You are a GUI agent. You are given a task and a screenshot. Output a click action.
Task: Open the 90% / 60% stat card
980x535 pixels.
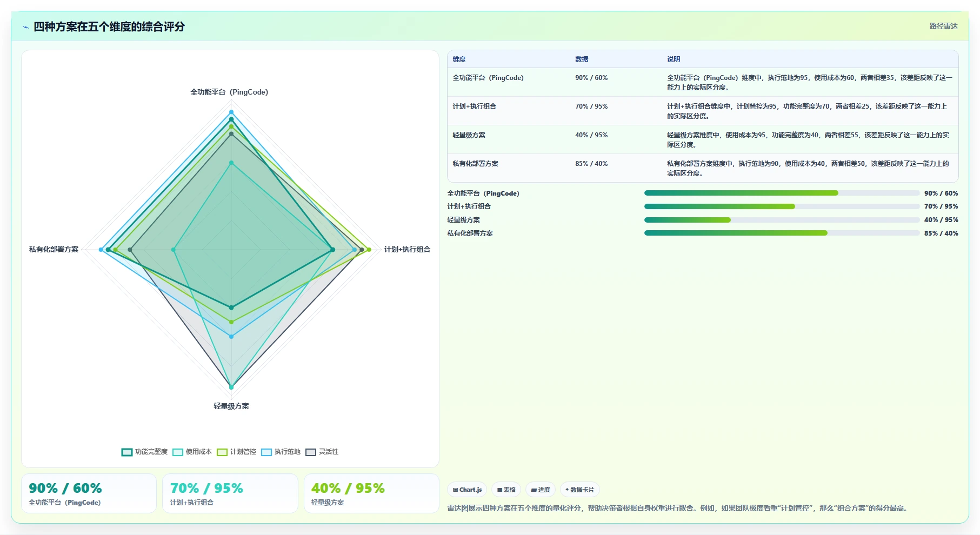[x=89, y=493]
